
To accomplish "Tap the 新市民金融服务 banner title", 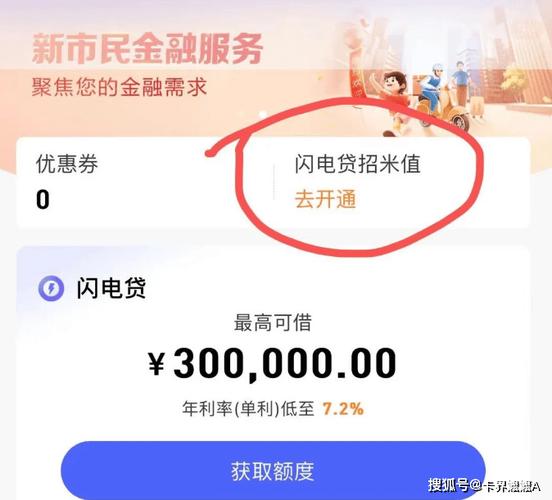I will [147, 49].
